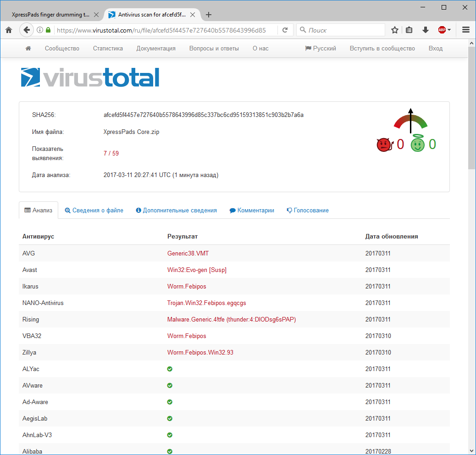This screenshot has width=476, height=455.
Task: Open the Русский language selector
Action: (321, 48)
